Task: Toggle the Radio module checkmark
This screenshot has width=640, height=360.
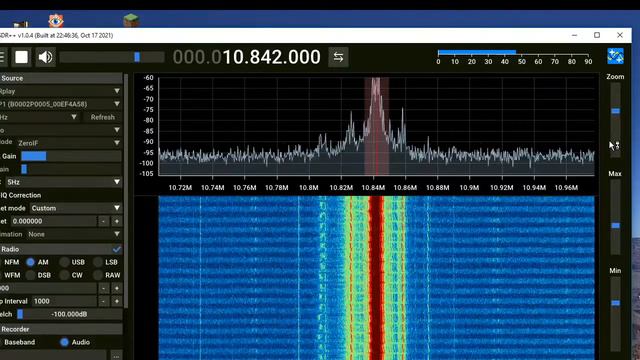Action: click(117, 249)
